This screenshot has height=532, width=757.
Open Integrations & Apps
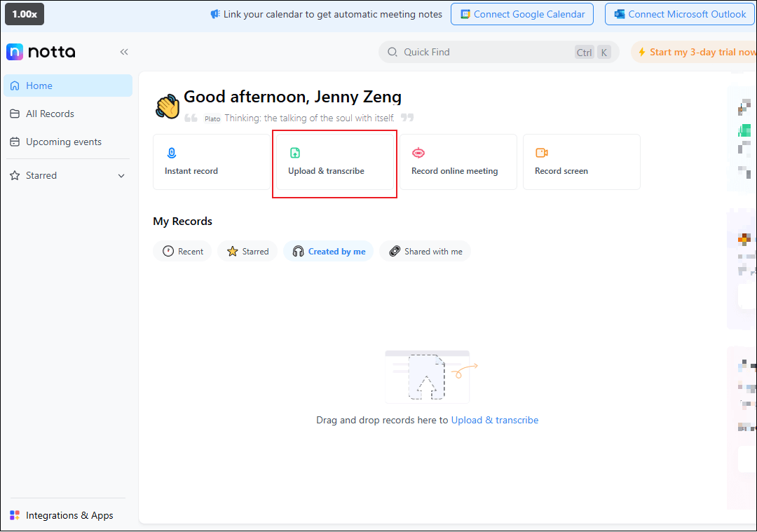tap(62, 515)
